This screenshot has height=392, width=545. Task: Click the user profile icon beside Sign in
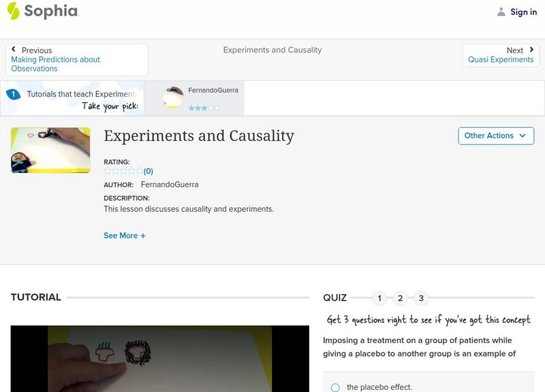pos(501,12)
